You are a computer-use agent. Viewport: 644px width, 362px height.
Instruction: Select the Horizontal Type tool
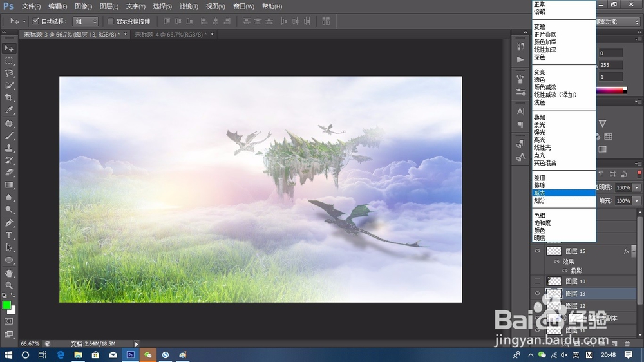point(8,235)
